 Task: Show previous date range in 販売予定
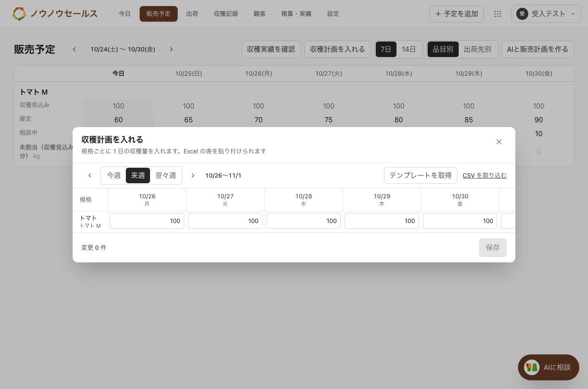tap(74, 49)
